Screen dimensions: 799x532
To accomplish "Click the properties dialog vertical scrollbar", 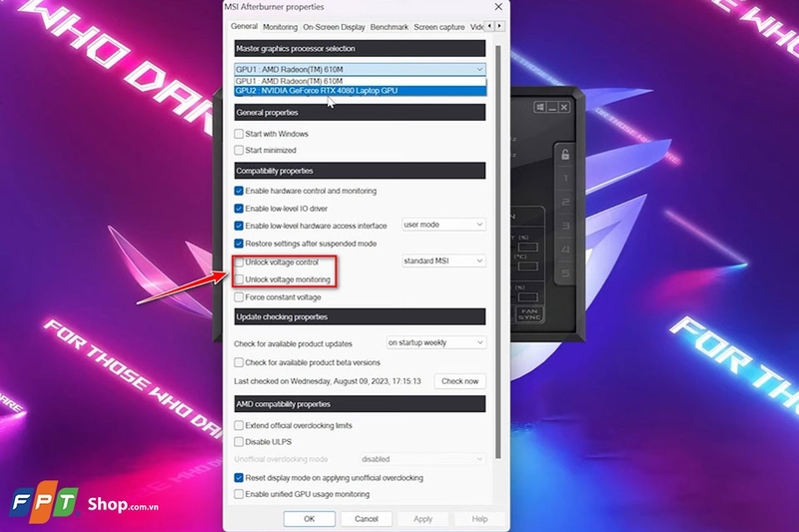I will [497, 252].
